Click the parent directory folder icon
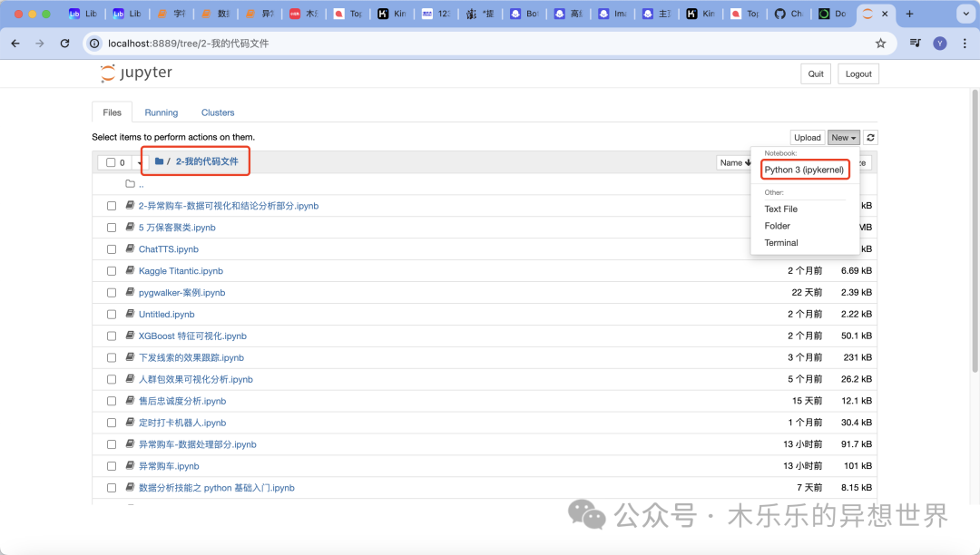980x555 pixels. click(x=130, y=183)
